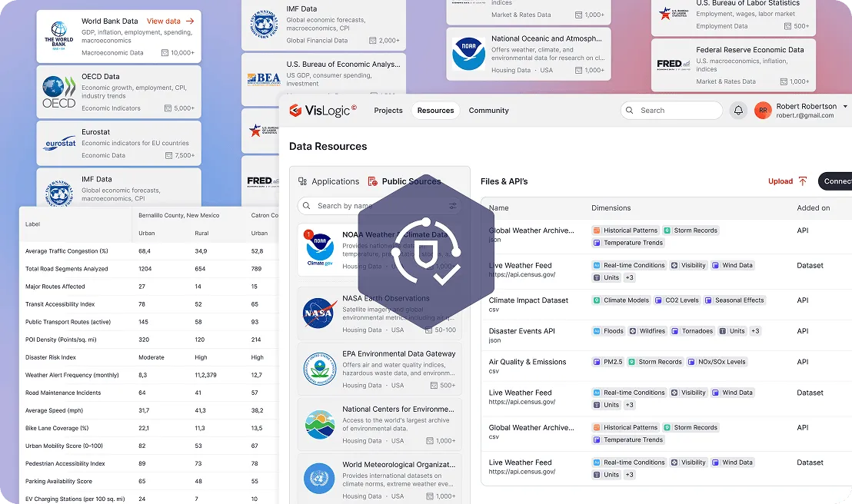This screenshot has width=852, height=504.
Task: Click the Public Sources tab icon
Action: (373, 181)
